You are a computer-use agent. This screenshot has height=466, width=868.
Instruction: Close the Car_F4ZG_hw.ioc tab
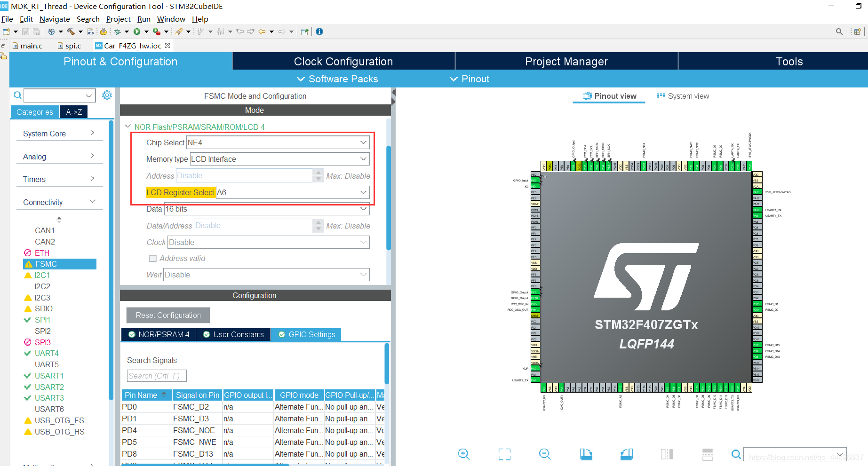click(167, 46)
